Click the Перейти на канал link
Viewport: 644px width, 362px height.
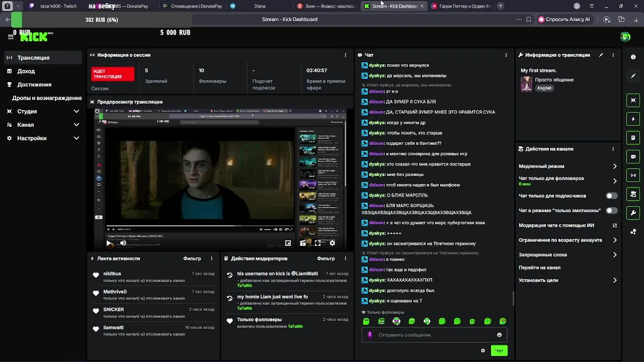click(x=539, y=268)
